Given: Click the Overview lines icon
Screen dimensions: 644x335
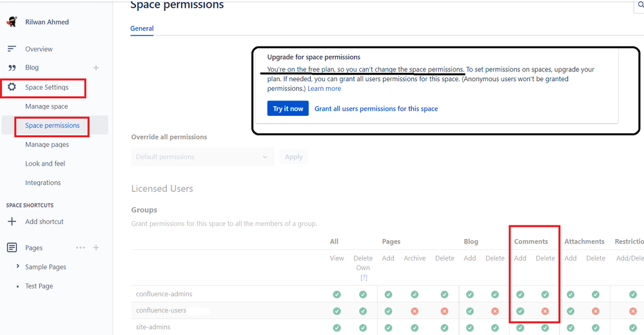Looking at the screenshot, I should 12,49.
